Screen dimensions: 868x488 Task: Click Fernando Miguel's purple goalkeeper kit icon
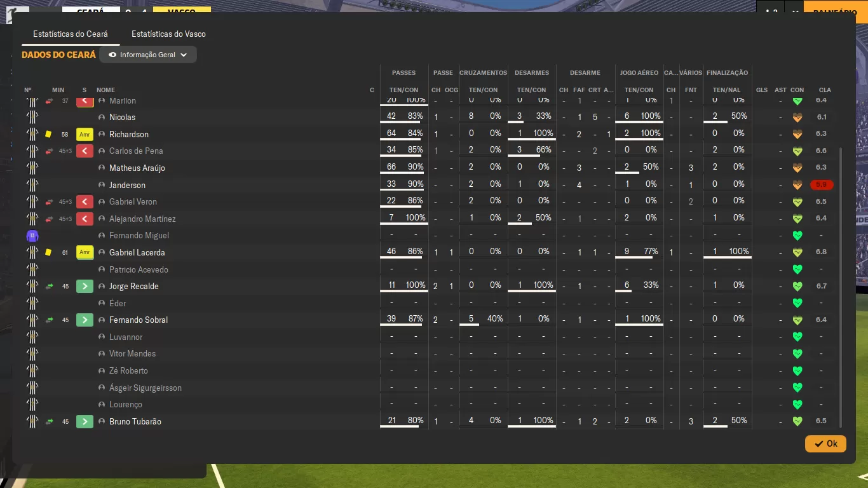tap(32, 236)
